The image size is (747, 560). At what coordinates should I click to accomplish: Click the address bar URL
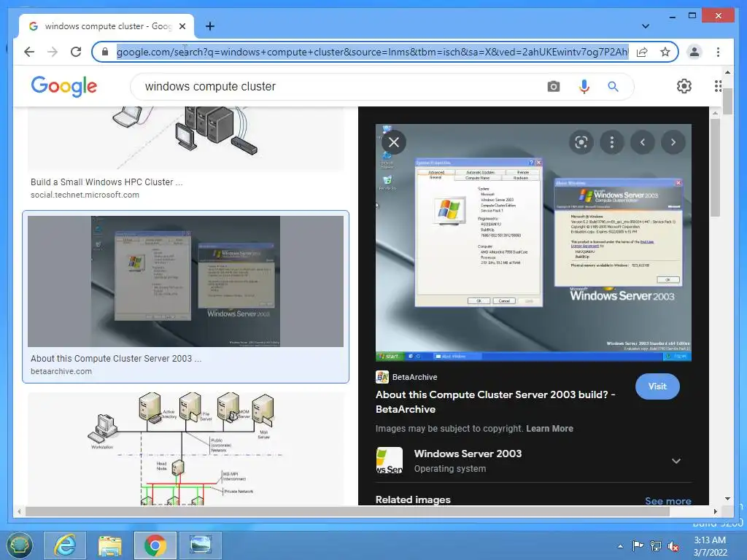tap(372, 52)
